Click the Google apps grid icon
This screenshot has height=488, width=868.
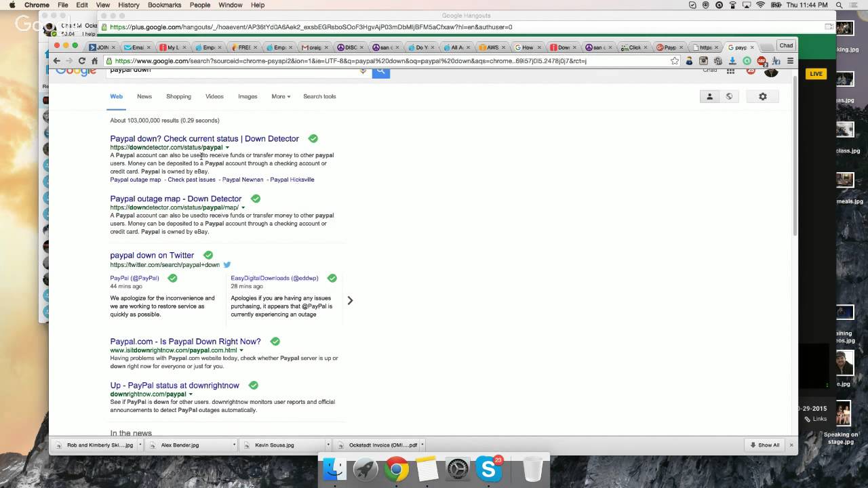730,70
